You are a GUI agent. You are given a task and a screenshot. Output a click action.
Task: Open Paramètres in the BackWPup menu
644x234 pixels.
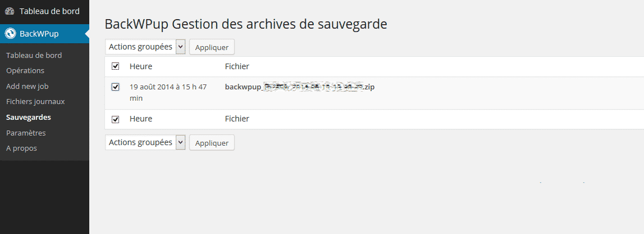(26, 133)
